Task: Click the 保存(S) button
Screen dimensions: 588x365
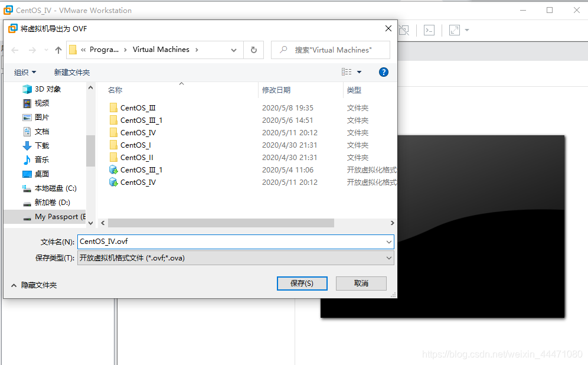Action: [302, 283]
